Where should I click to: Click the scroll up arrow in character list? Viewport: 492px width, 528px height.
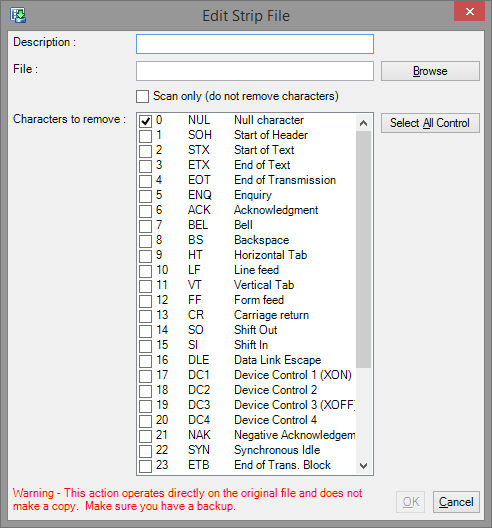point(363,123)
